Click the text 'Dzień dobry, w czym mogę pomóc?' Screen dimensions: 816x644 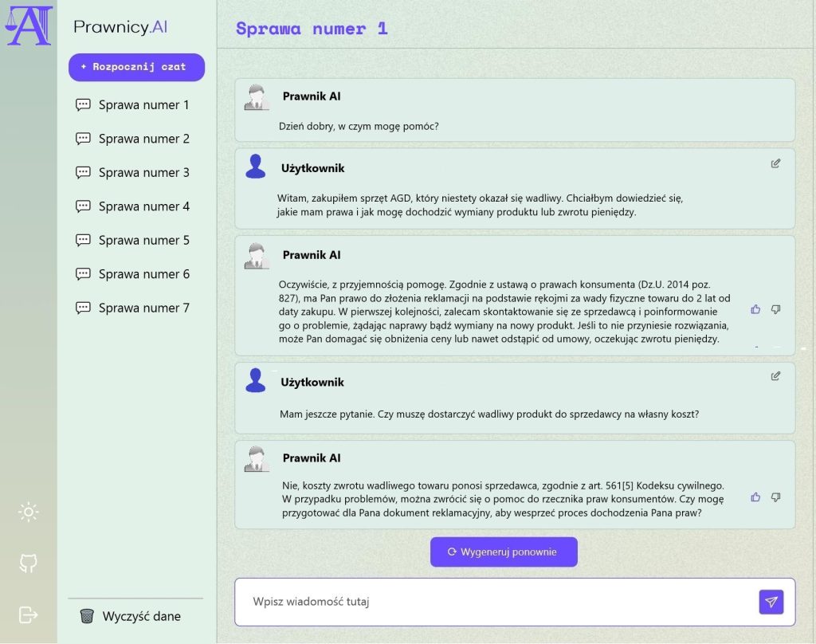point(359,126)
